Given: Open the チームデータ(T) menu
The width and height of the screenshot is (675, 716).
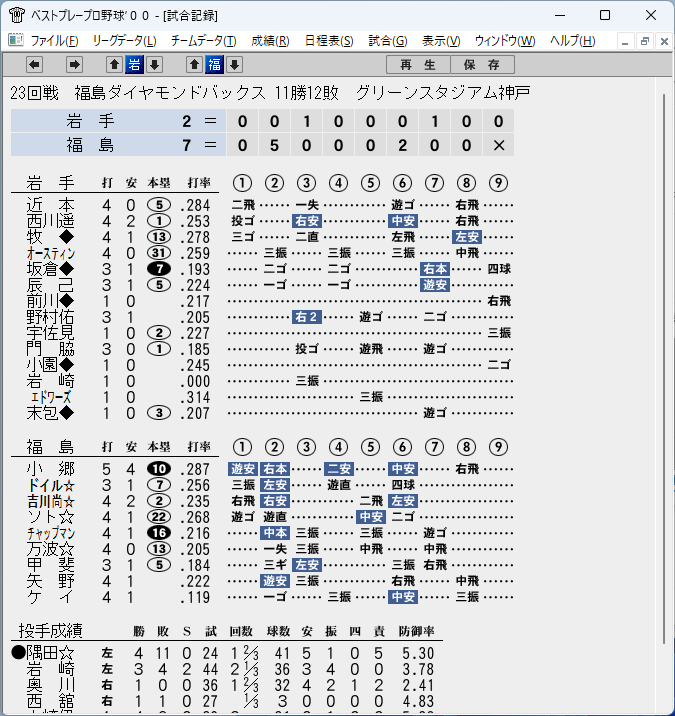Looking at the screenshot, I should [203, 41].
